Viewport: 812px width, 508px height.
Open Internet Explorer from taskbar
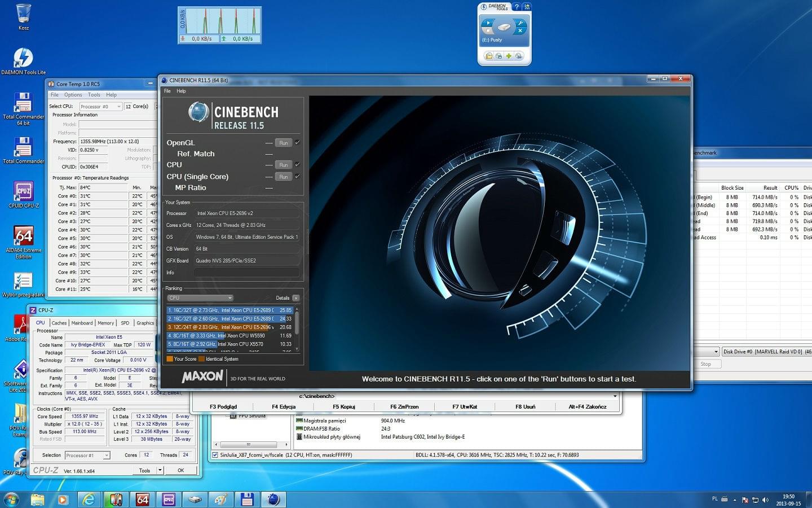[89, 500]
